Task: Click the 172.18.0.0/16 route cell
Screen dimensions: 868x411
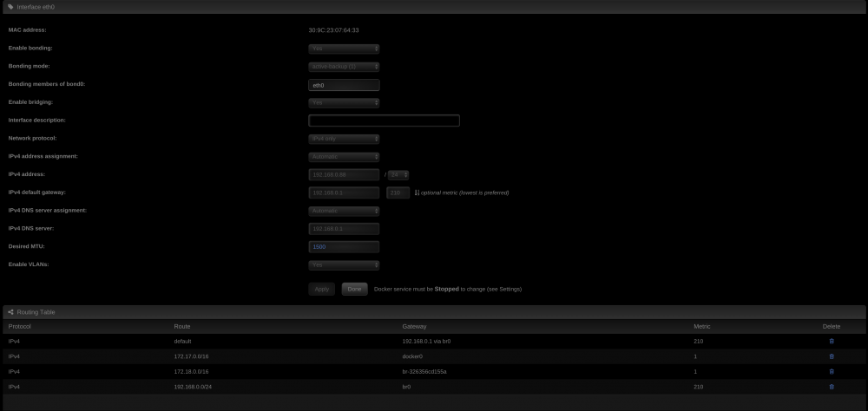Action: 191,372
